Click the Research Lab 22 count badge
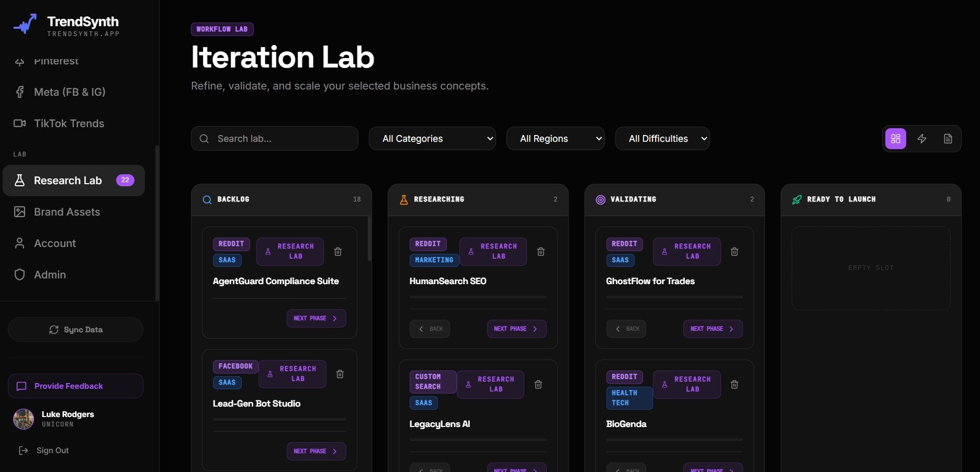The height and width of the screenshot is (472, 980). pos(125,180)
